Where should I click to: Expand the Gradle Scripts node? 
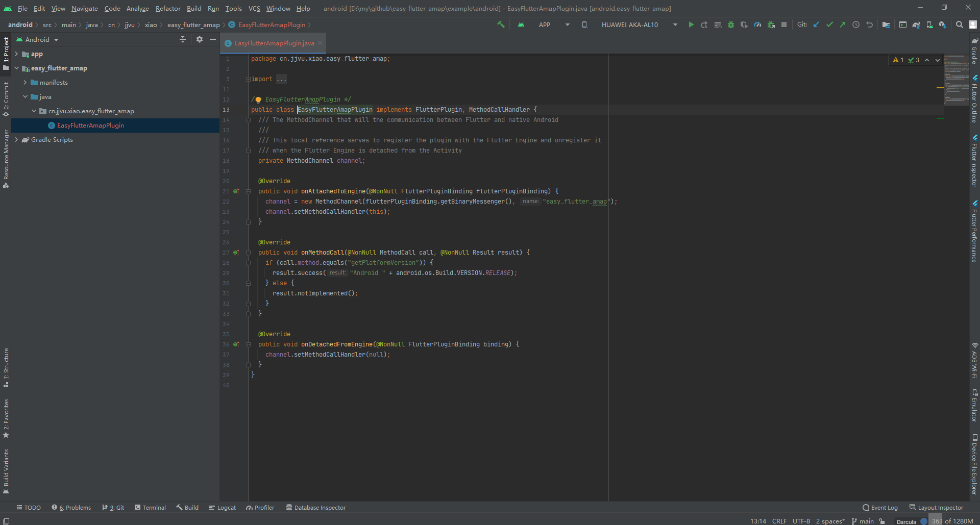[x=16, y=139]
